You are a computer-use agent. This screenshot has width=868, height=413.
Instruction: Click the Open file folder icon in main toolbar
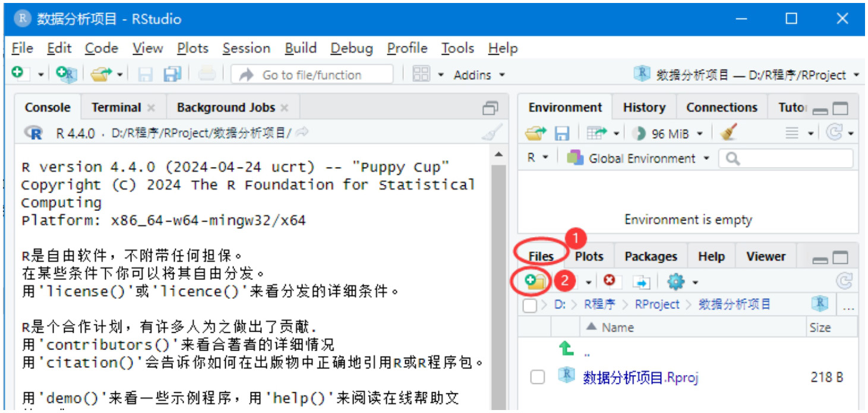(102, 74)
